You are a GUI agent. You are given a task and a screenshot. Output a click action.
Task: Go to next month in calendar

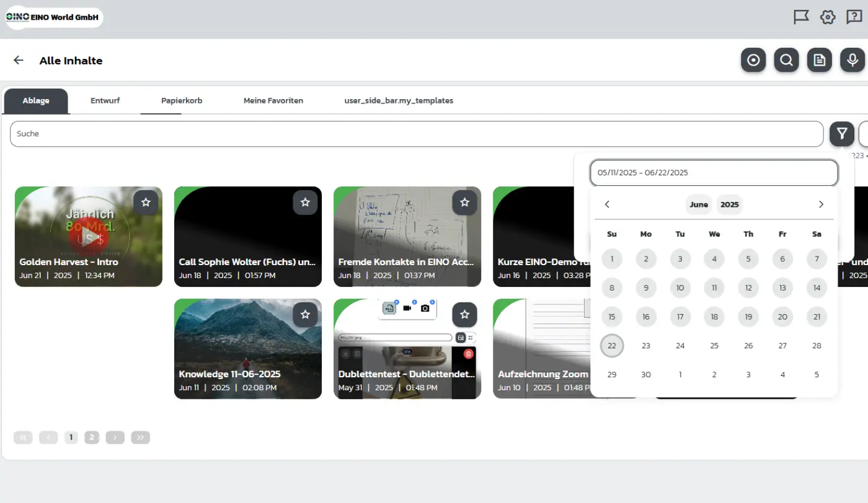point(821,204)
